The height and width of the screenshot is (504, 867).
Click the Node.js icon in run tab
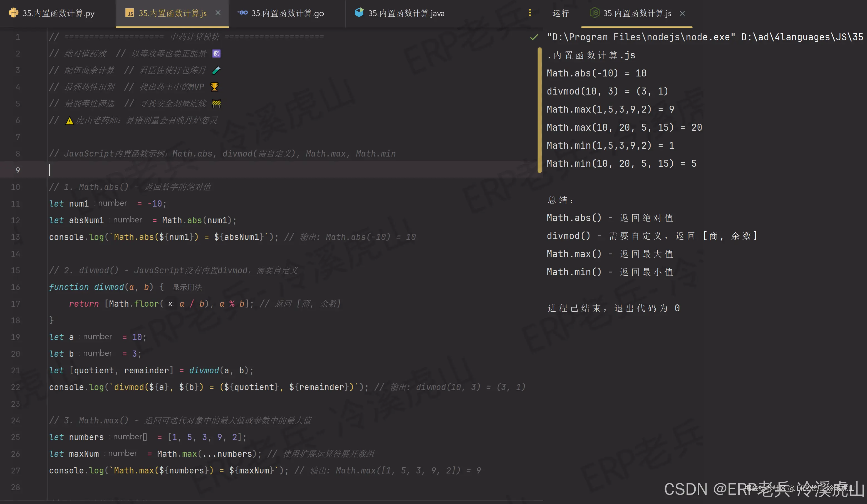coord(594,13)
